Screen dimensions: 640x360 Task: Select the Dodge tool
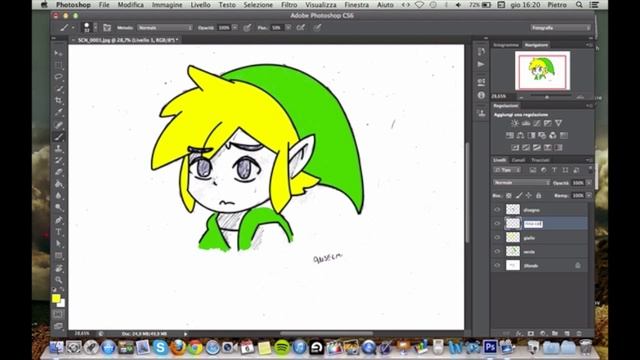(59, 208)
